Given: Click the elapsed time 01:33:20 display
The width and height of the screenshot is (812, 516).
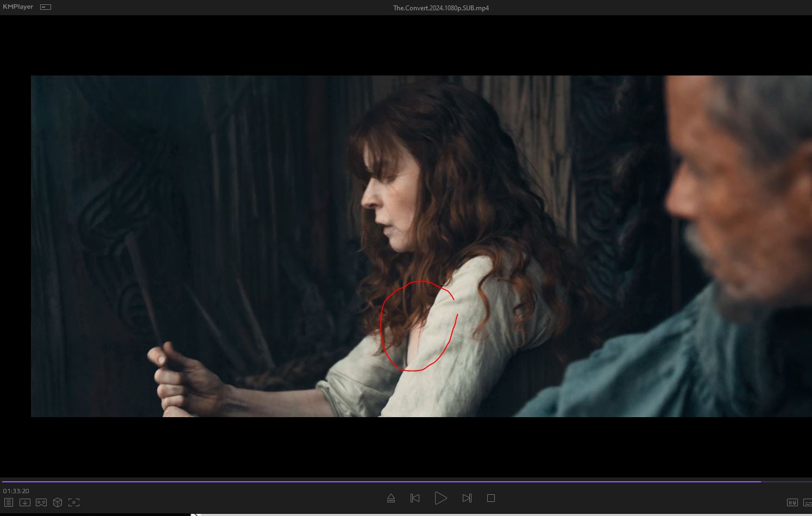Looking at the screenshot, I should point(16,491).
